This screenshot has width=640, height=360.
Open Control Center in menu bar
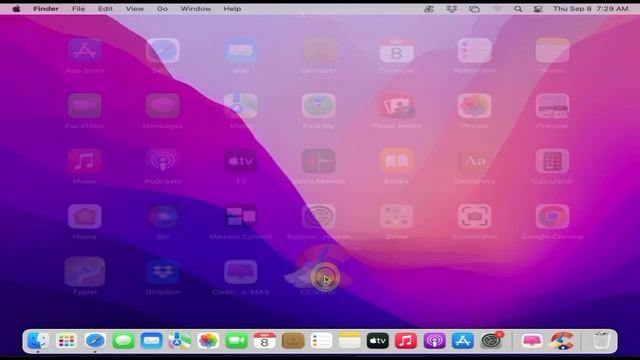point(538,9)
